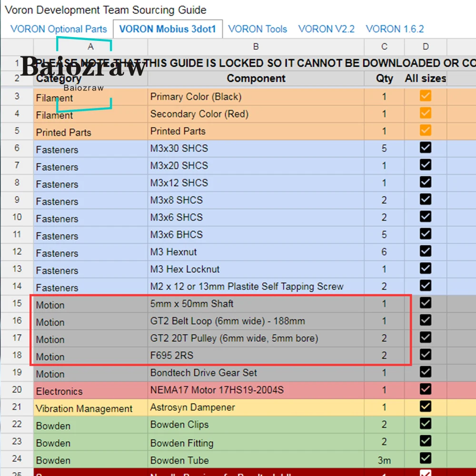Select row 15 header
Screen dimensions: 476x476
click(17, 304)
